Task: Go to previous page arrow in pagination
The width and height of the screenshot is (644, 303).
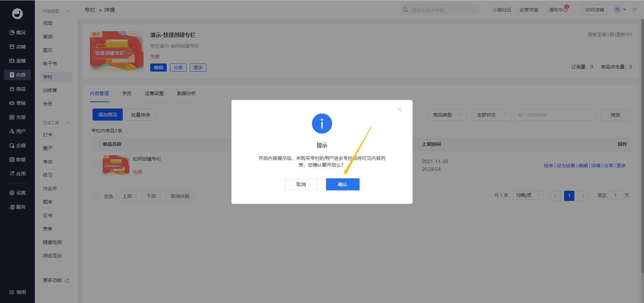Action: pos(555,196)
